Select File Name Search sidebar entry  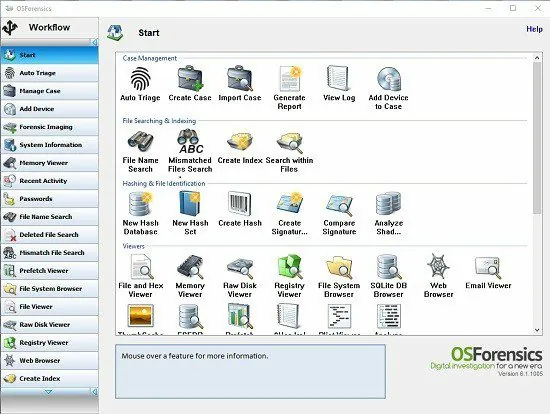pyautogui.click(x=49, y=216)
